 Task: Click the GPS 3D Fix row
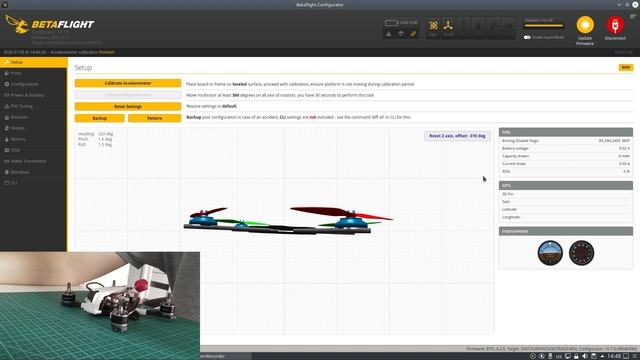pyautogui.click(x=566, y=194)
